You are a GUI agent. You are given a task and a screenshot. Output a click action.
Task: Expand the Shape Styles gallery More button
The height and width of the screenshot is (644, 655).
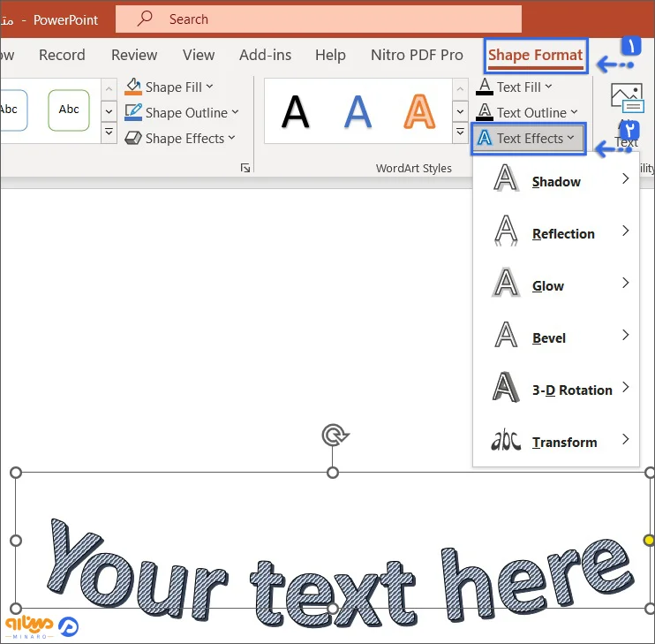(109, 132)
